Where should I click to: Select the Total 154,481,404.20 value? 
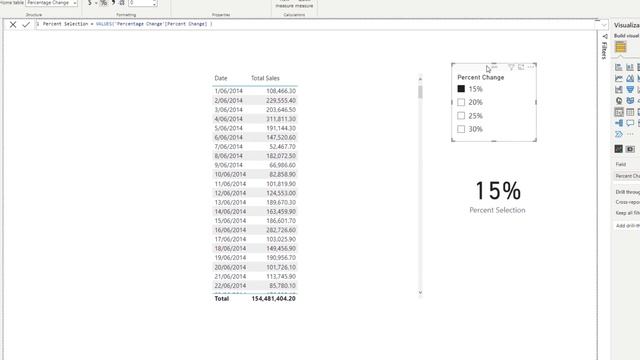point(273,298)
